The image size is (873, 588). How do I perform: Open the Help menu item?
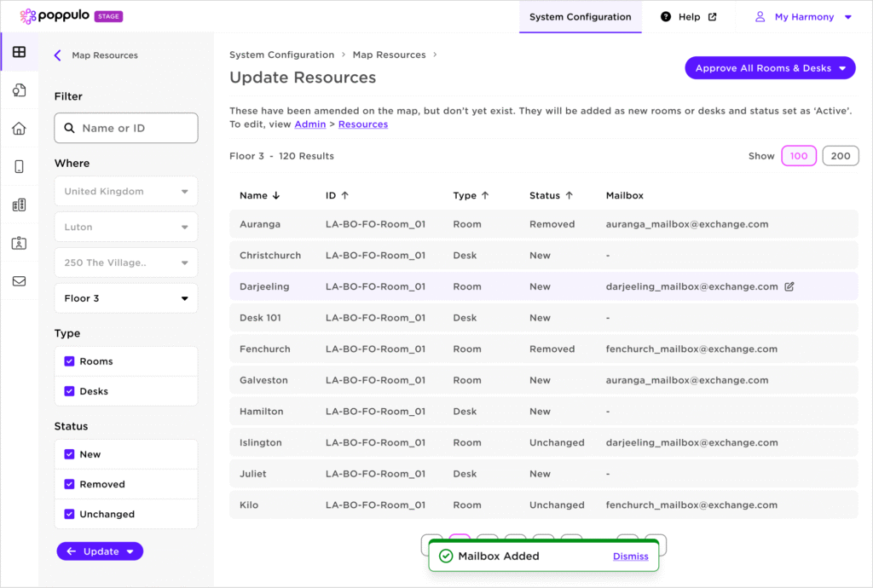[689, 17]
